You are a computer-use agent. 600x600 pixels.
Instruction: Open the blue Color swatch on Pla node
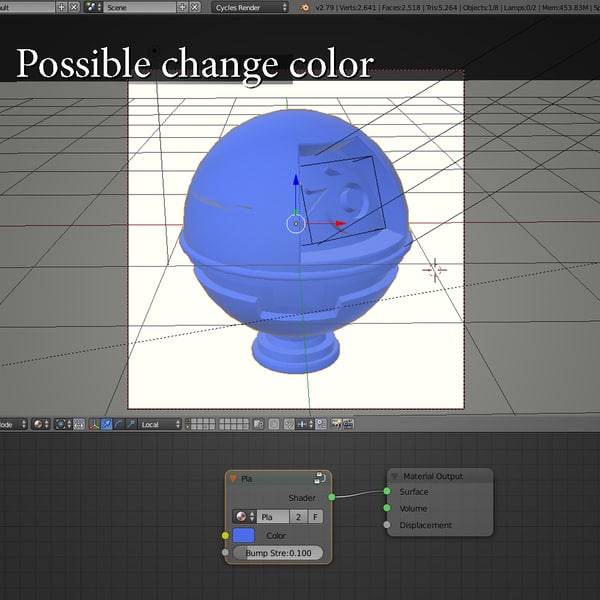244,536
